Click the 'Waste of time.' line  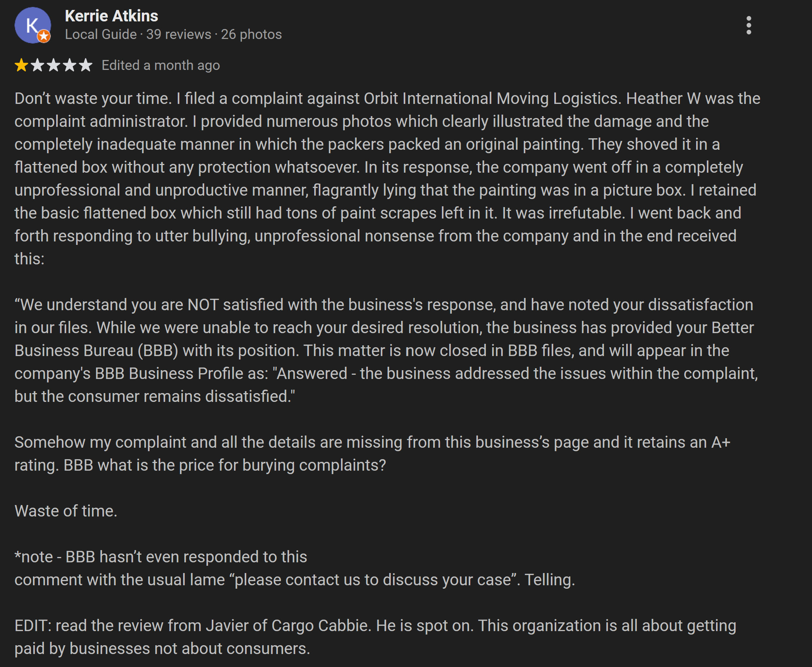[66, 511]
